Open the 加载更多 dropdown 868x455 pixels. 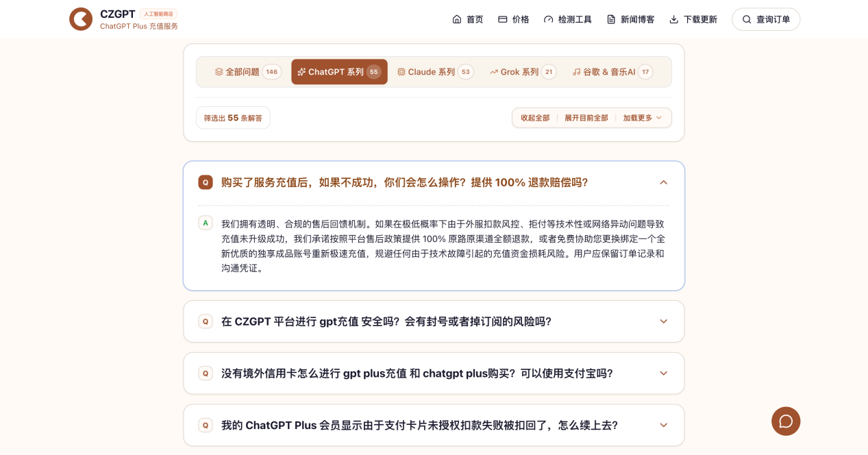point(643,118)
